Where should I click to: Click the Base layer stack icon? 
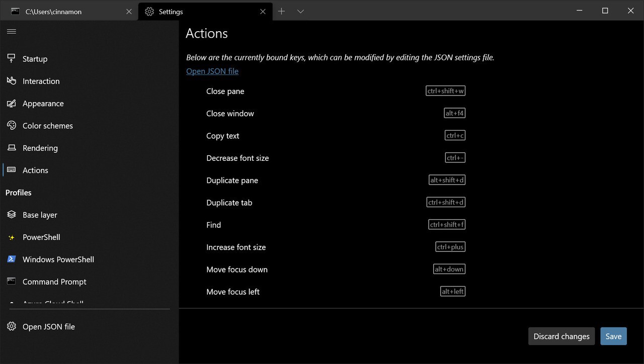pos(12,215)
